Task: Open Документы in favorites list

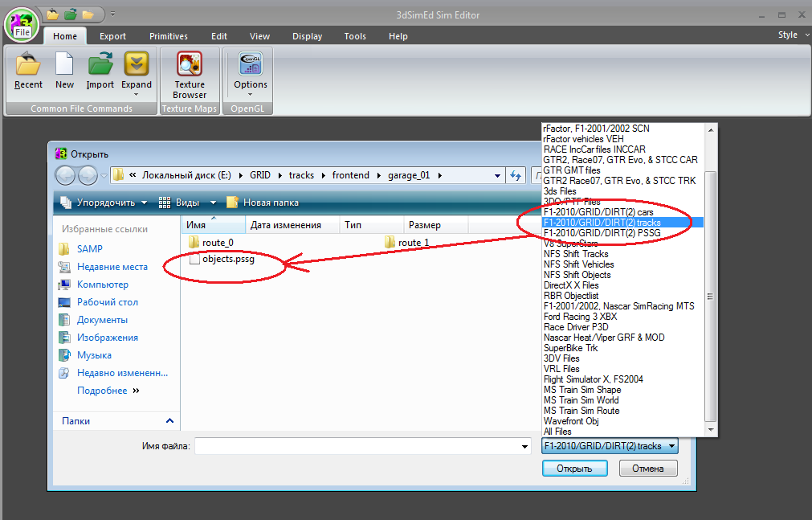Action: pos(102,320)
